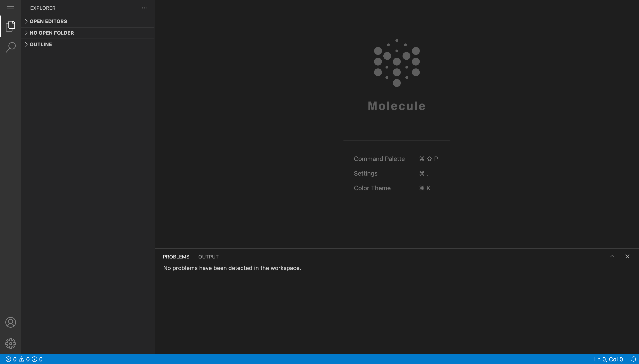
Task: Open the Explorer sidebar icon
Action: pos(10,26)
